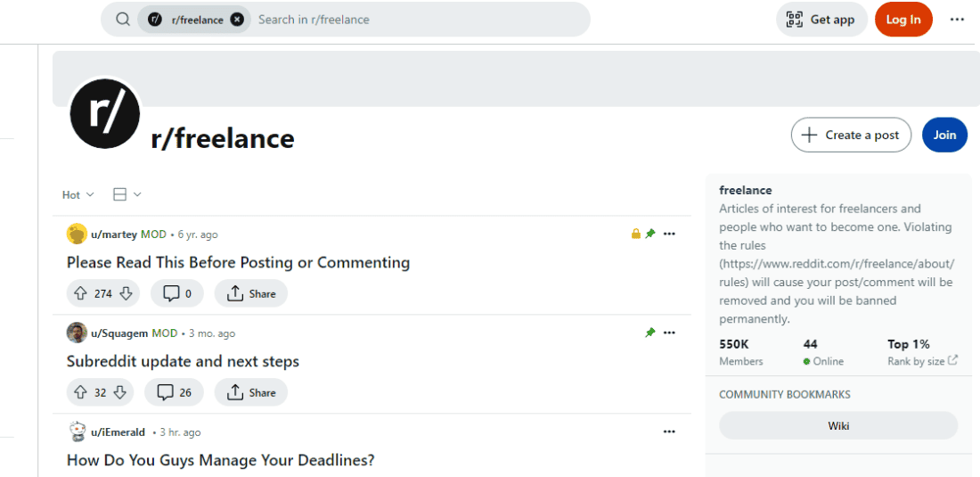Click the Get app QR icon
This screenshot has width=980, height=477.
pyautogui.click(x=795, y=20)
